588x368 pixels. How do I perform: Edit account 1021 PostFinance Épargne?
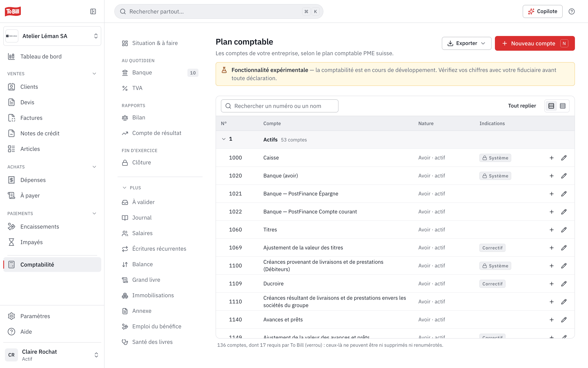pos(564,194)
